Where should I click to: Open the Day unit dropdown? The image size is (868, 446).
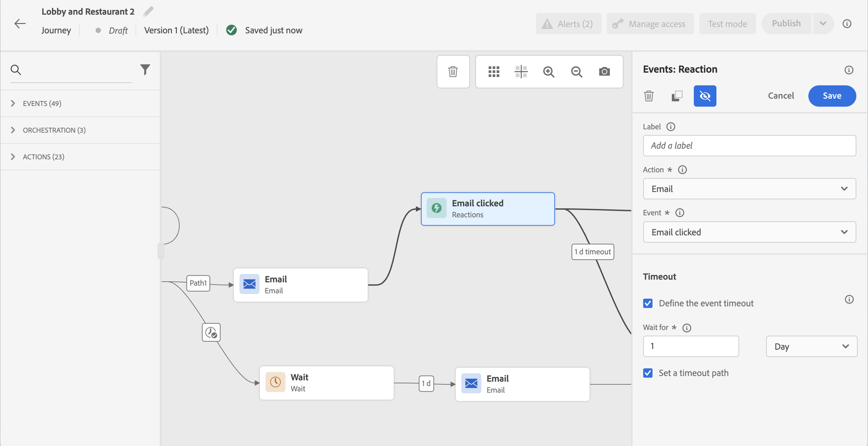pyautogui.click(x=811, y=346)
